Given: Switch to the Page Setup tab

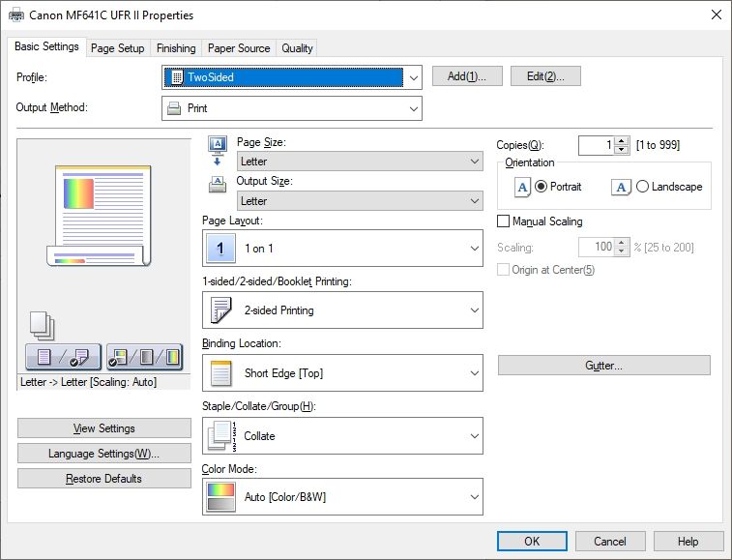Looking at the screenshot, I should pyautogui.click(x=117, y=48).
